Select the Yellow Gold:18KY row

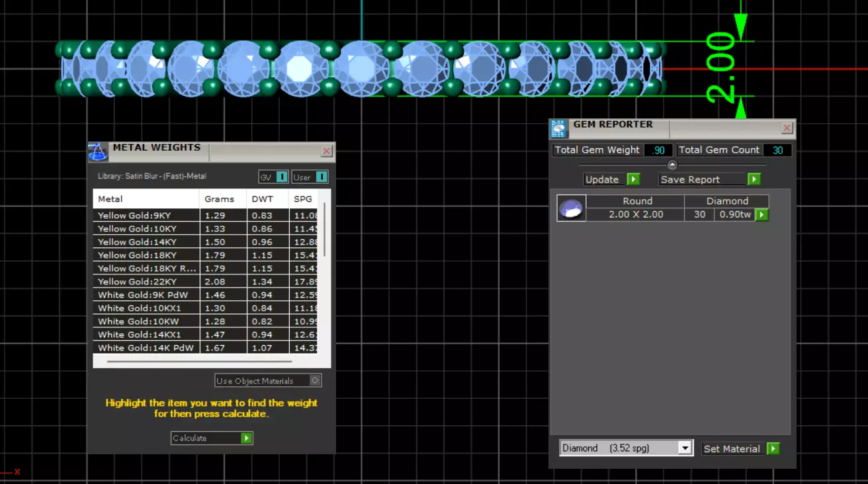205,255
